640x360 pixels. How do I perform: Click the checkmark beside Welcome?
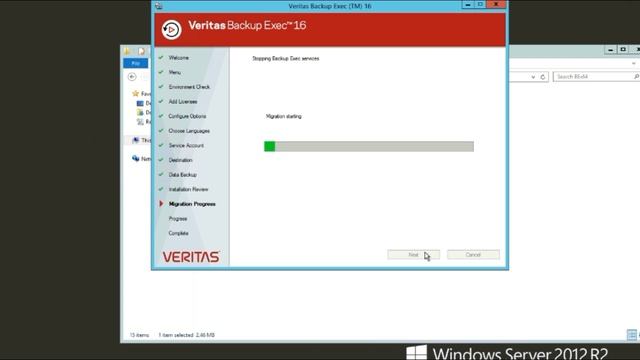(x=161, y=58)
